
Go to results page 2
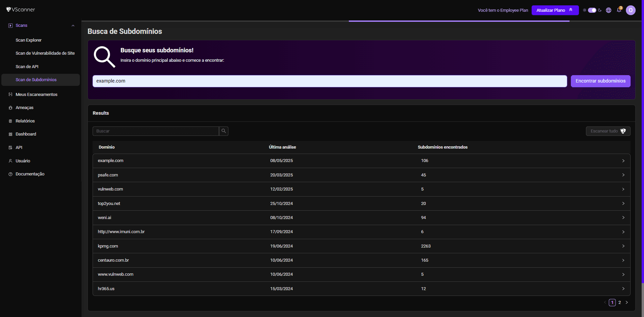pyautogui.click(x=620, y=303)
